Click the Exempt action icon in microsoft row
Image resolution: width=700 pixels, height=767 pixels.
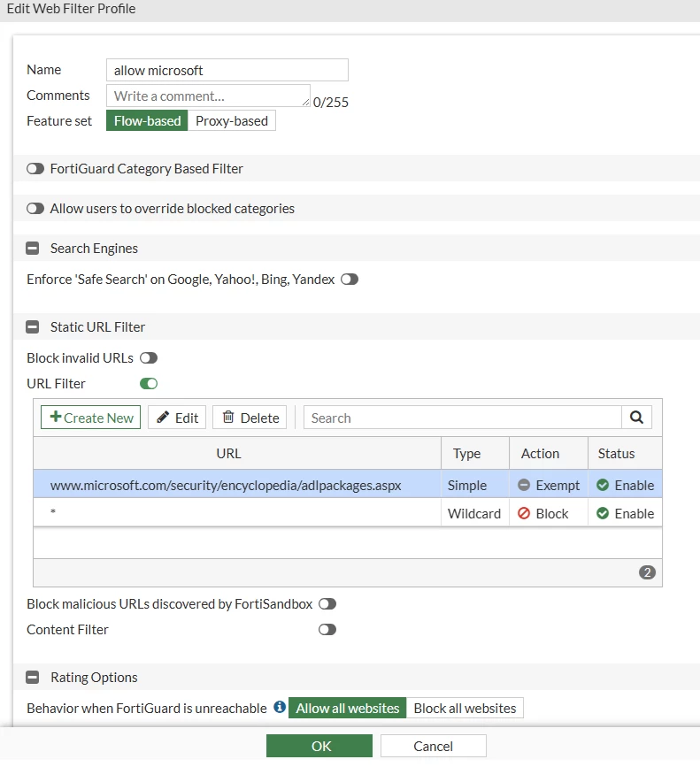click(523, 485)
